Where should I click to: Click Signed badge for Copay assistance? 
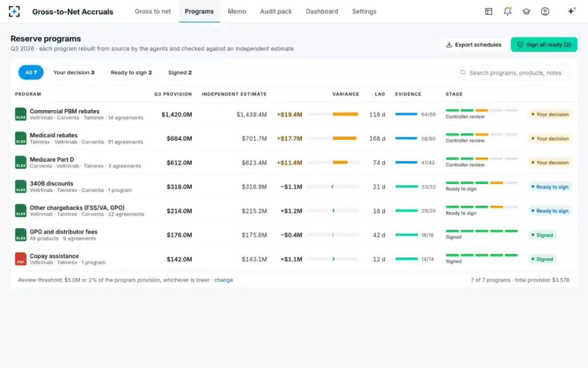click(542, 259)
